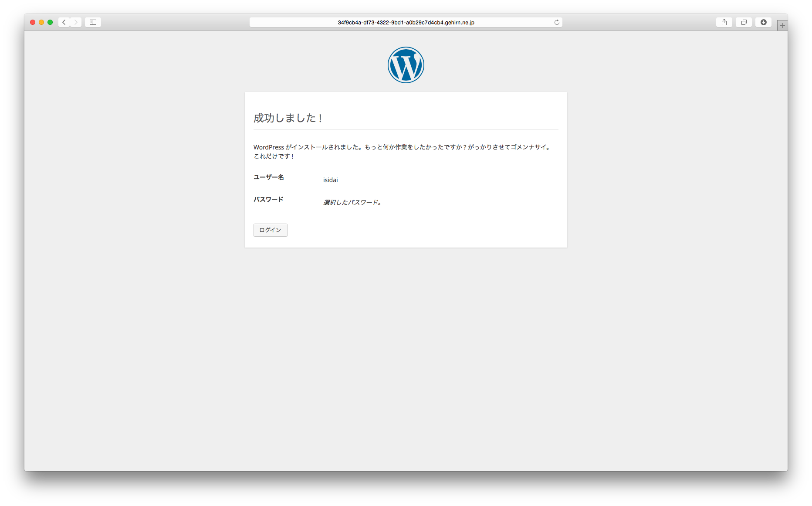Screen dimensions: 812x506
Task: Click the username value isidai
Action: pos(330,180)
